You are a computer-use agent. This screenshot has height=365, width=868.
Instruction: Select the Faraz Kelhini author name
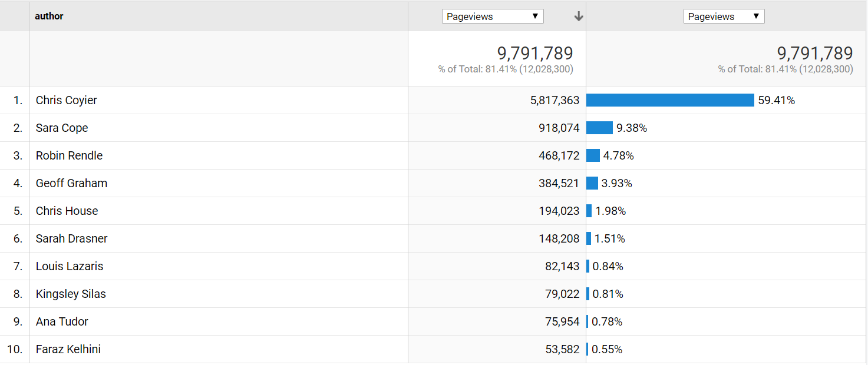coord(68,349)
